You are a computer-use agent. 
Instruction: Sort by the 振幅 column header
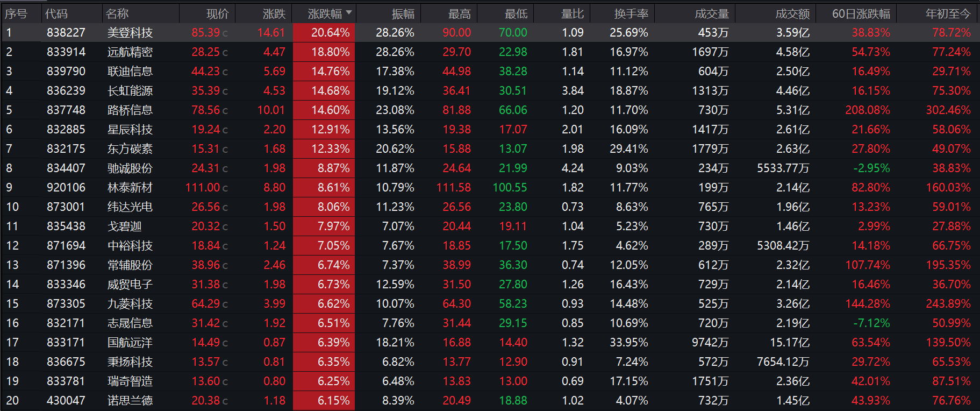(403, 14)
